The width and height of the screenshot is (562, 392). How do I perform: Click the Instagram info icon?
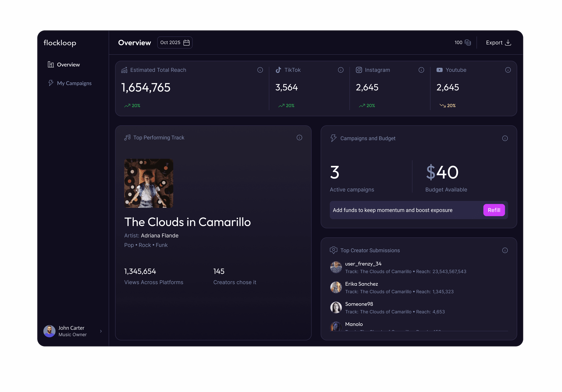(421, 70)
